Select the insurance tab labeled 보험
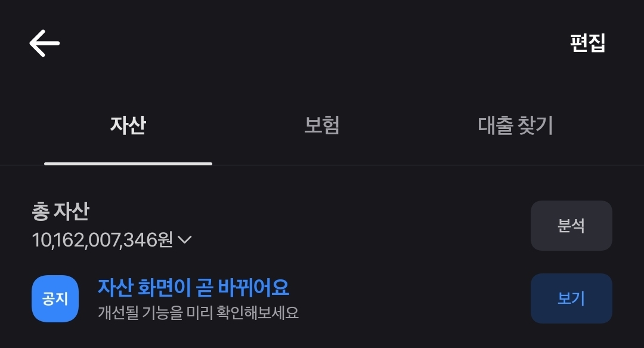The width and height of the screenshot is (644, 348). coord(322,125)
